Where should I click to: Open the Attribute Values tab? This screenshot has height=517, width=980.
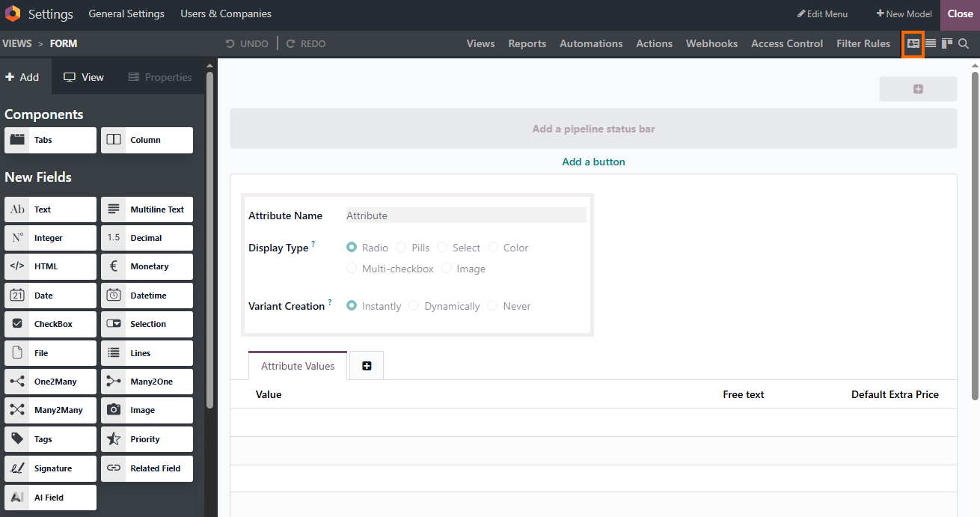pos(298,366)
